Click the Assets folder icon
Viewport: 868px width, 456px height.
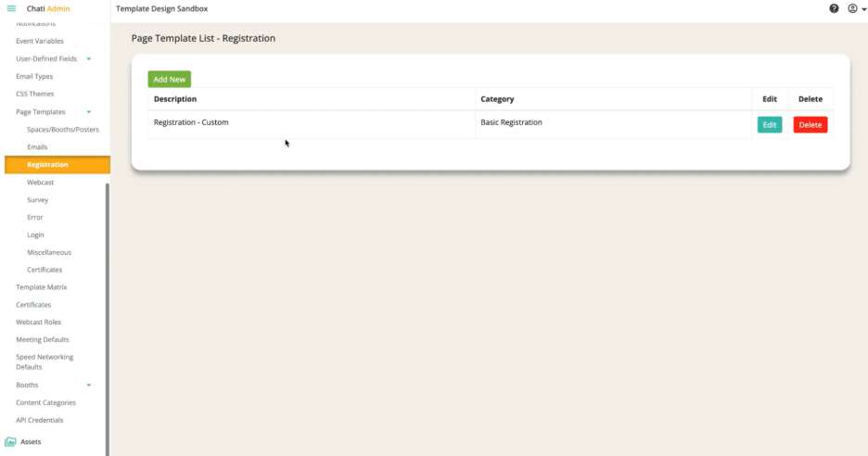(10, 442)
